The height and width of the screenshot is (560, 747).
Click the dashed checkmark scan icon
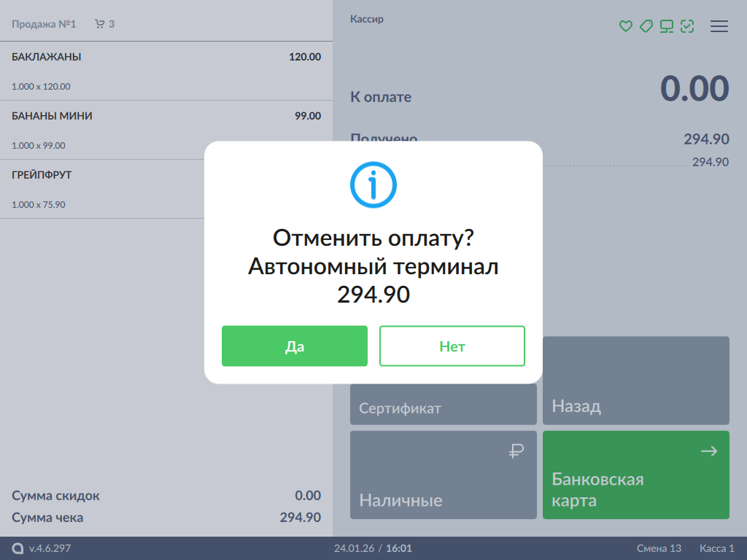pyautogui.click(x=686, y=26)
